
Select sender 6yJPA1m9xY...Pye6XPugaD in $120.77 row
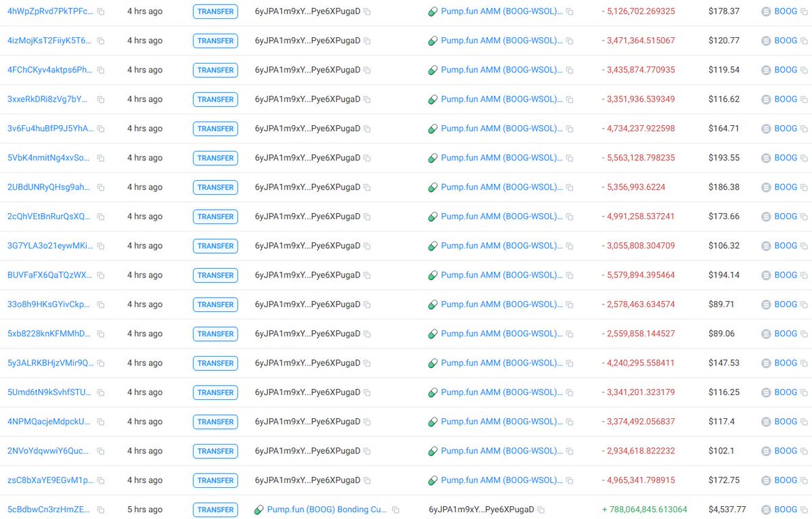(x=307, y=41)
